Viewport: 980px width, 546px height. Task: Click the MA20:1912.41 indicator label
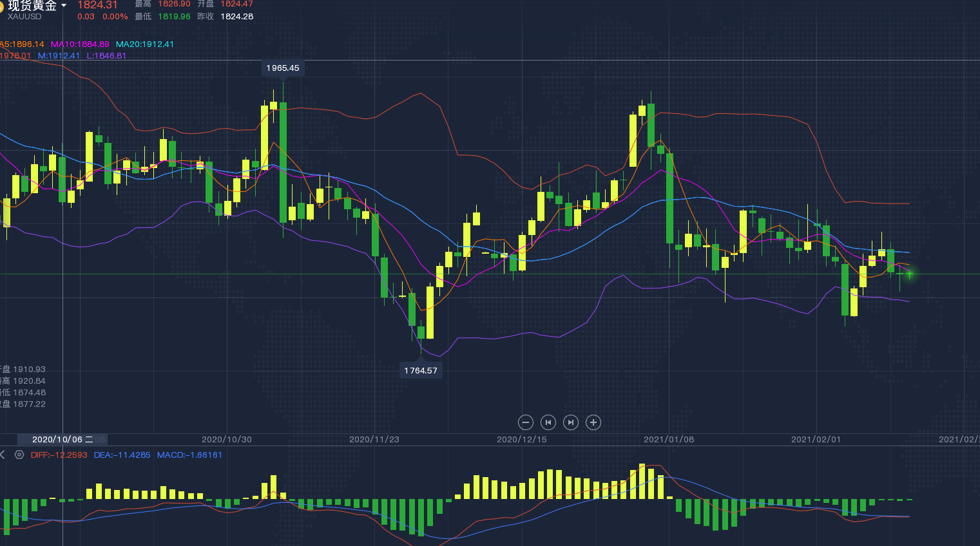(x=145, y=44)
